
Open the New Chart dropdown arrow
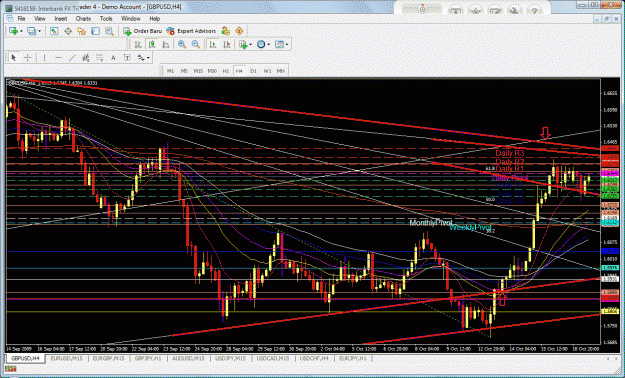pos(21,31)
